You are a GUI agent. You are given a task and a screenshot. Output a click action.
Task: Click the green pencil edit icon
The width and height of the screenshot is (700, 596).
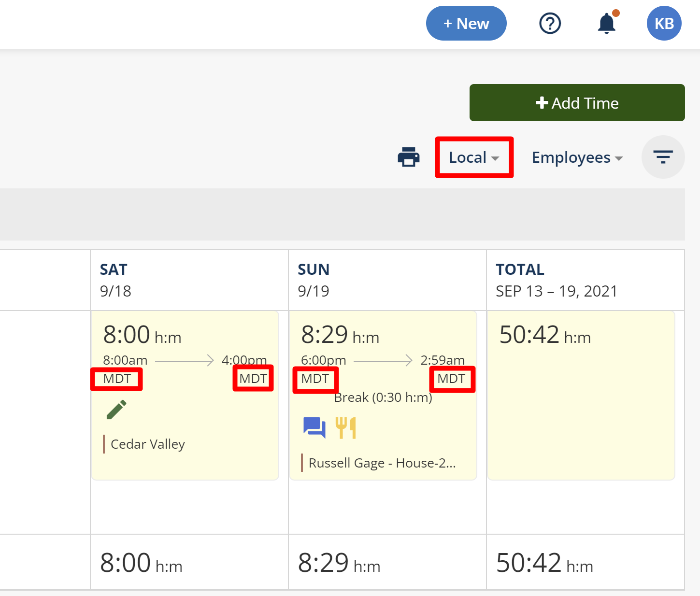click(116, 410)
